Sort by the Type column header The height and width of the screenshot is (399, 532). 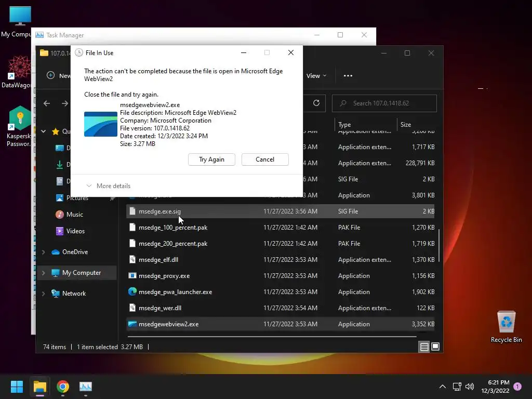coord(365,125)
